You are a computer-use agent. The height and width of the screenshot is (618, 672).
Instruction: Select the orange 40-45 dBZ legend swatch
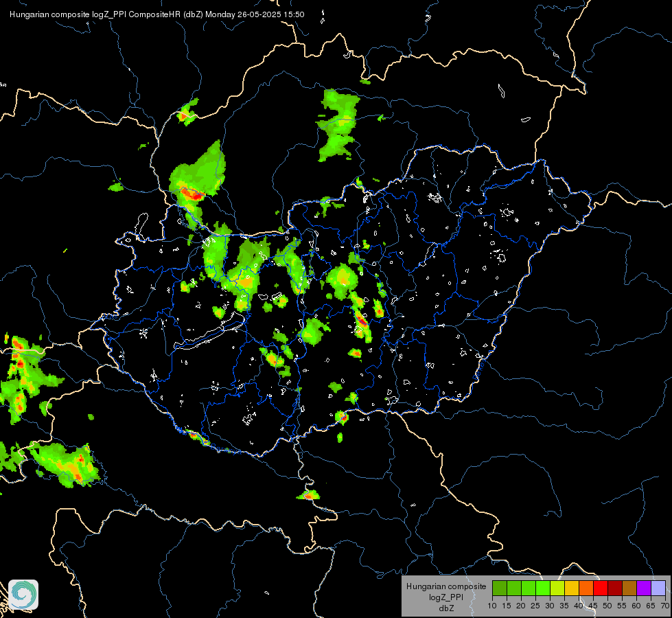pyautogui.click(x=586, y=588)
